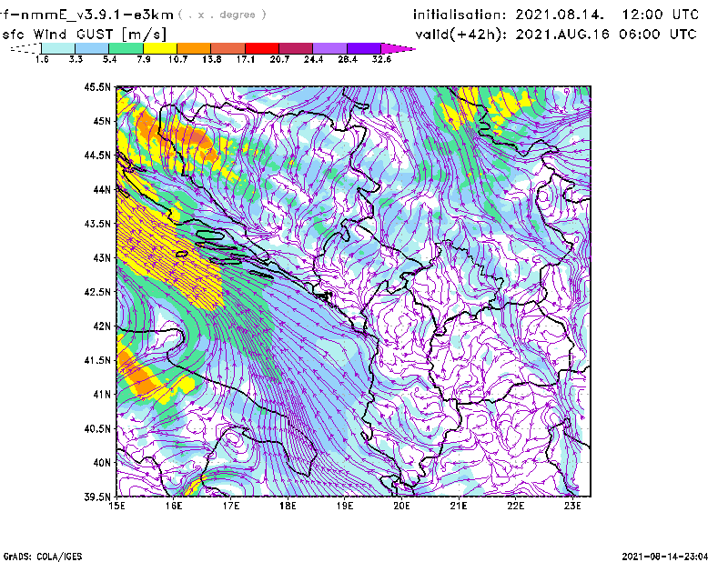
Task: Click the initialisation date 2021.08.14.
Action: point(560,15)
